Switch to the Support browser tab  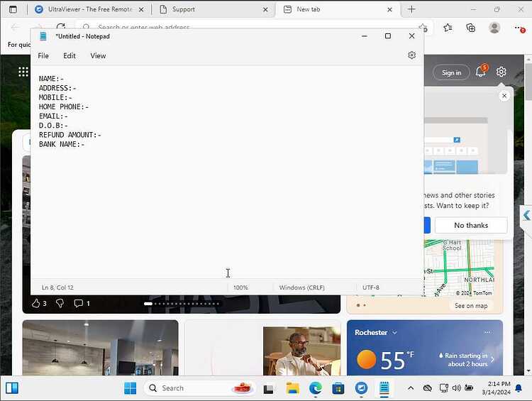214,9
